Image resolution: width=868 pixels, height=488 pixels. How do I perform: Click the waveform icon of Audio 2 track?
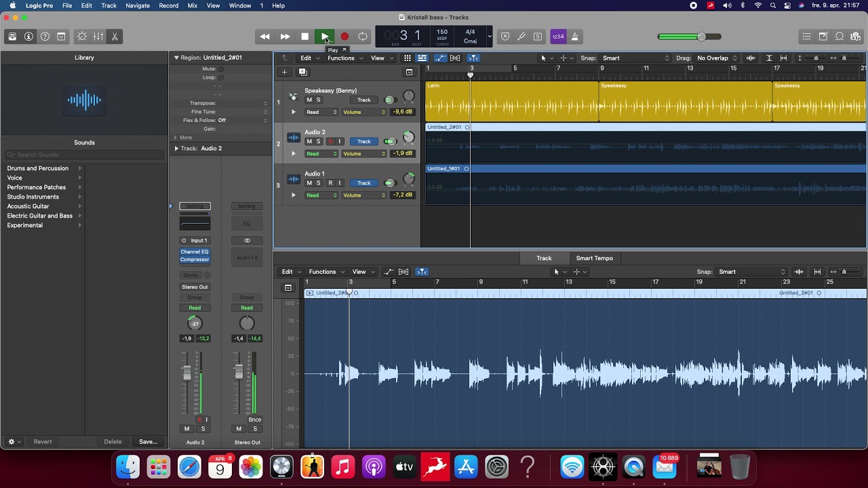pyautogui.click(x=293, y=138)
